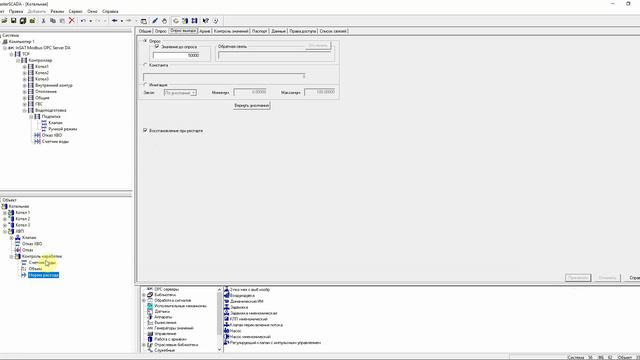Click the Максимум value field

pos(320,92)
